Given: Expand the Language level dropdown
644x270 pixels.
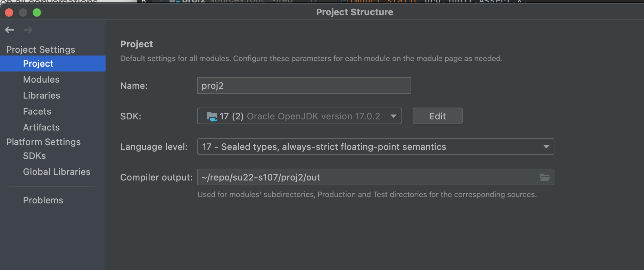Looking at the screenshot, I should (546, 147).
